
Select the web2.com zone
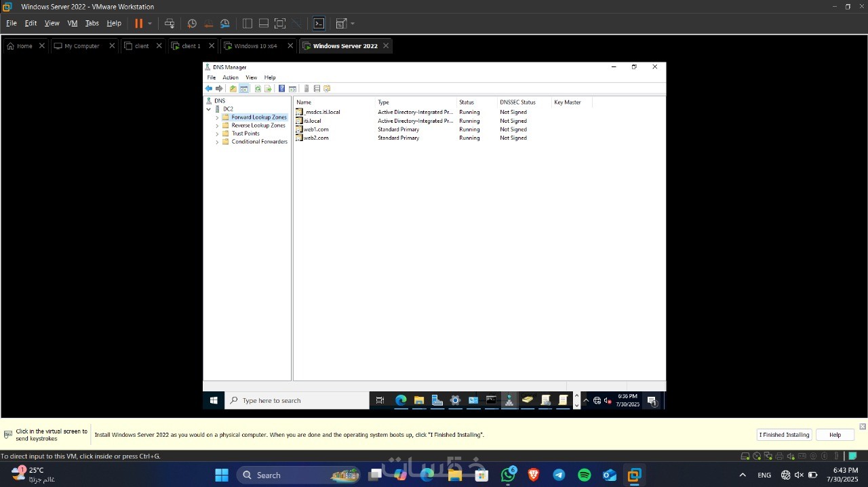(x=316, y=138)
